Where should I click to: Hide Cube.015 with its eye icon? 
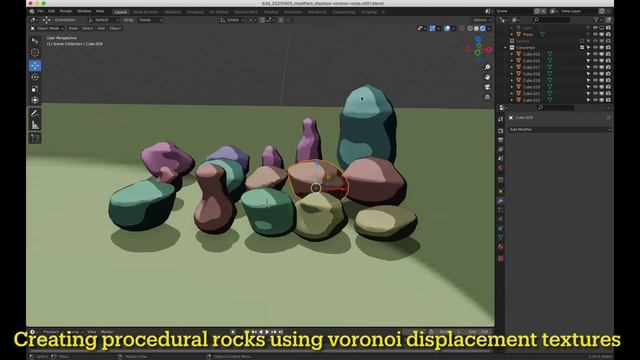pos(595,54)
